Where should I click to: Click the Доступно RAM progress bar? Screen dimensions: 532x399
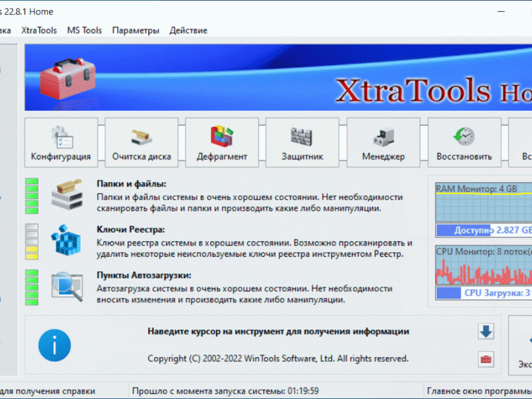tap(483, 230)
